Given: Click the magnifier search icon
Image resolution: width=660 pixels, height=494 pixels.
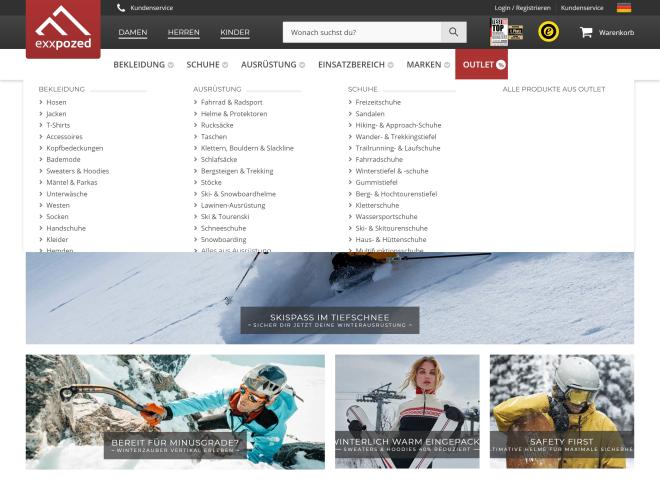Looking at the screenshot, I should (x=453, y=32).
